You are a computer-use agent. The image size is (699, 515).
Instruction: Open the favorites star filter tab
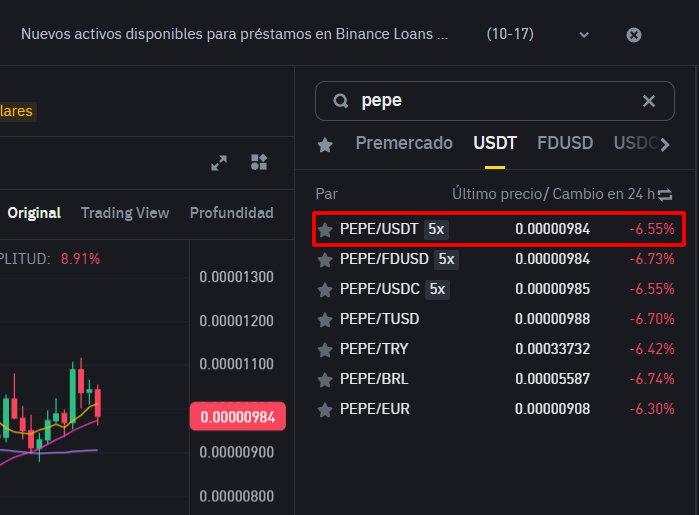325,145
